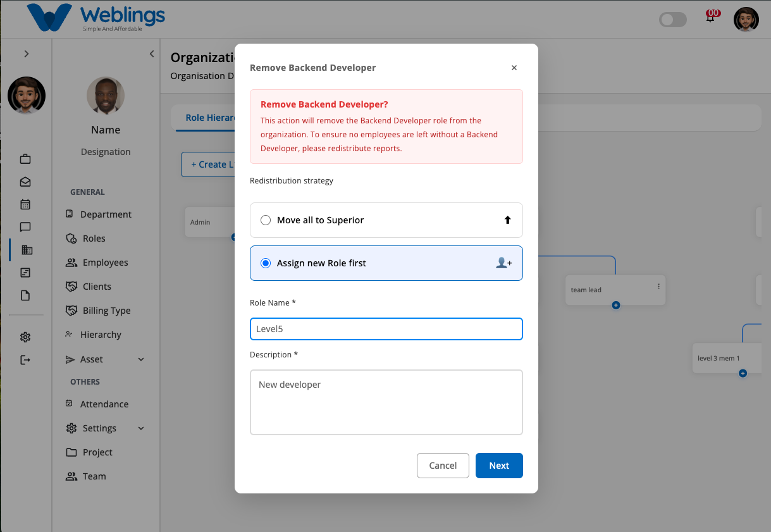Click the Billing Type icon in sidebar
This screenshot has width=771, height=532.
tap(71, 311)
